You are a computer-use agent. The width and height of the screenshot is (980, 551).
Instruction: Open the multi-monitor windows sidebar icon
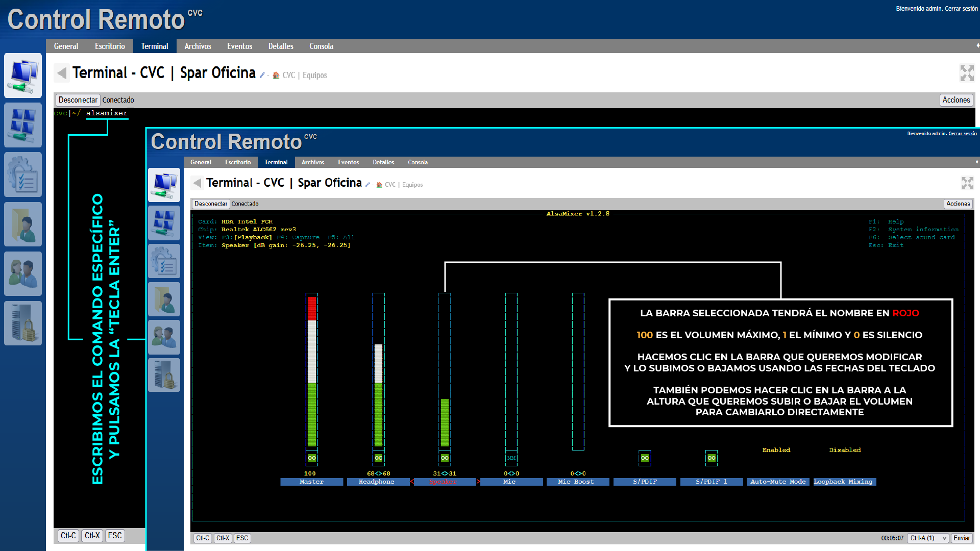[23, 125]
